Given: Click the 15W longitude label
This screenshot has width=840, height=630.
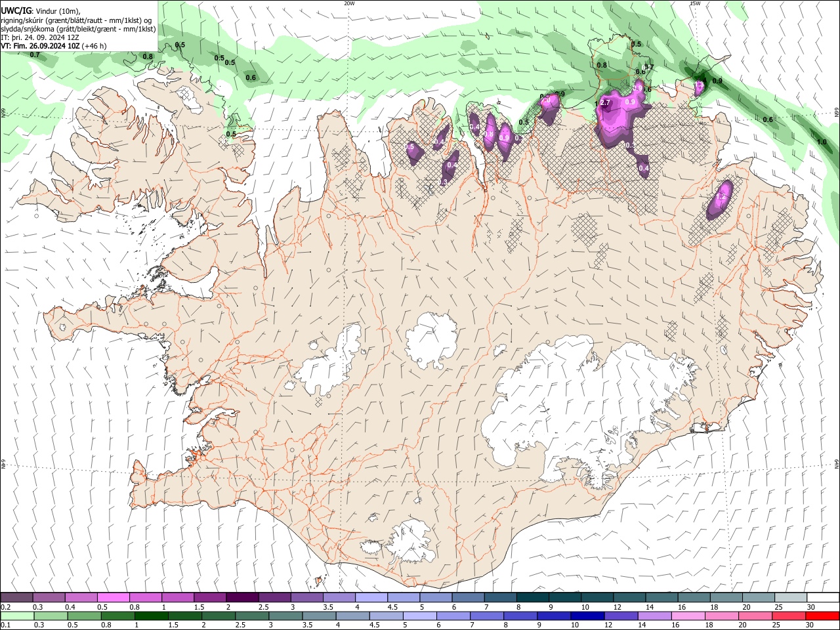Looking at the screenshot, I should (x=695, y=3).
